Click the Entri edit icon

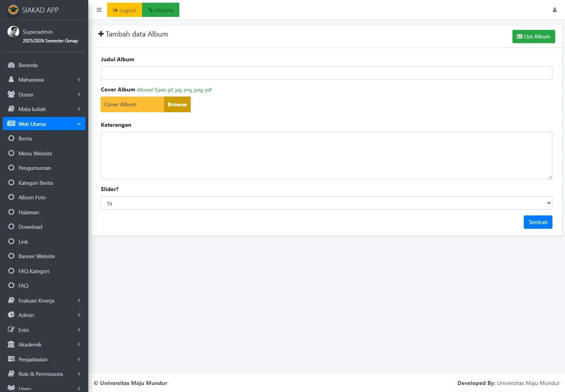[11, 330]
